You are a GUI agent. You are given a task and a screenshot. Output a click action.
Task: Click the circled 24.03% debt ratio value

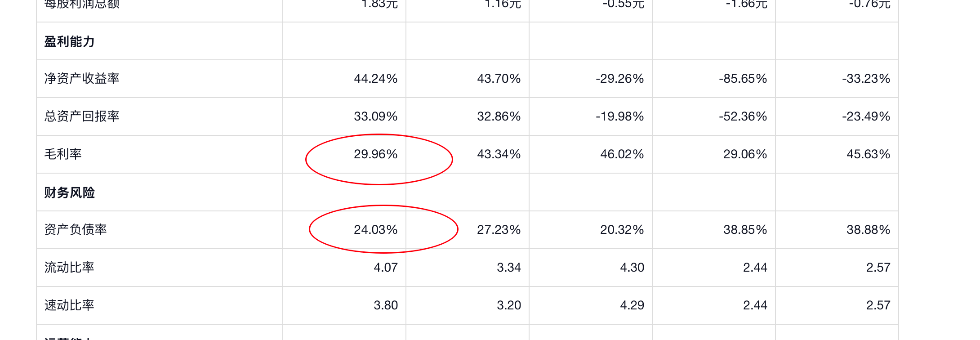pyautogui.click(x=376, y=230)
